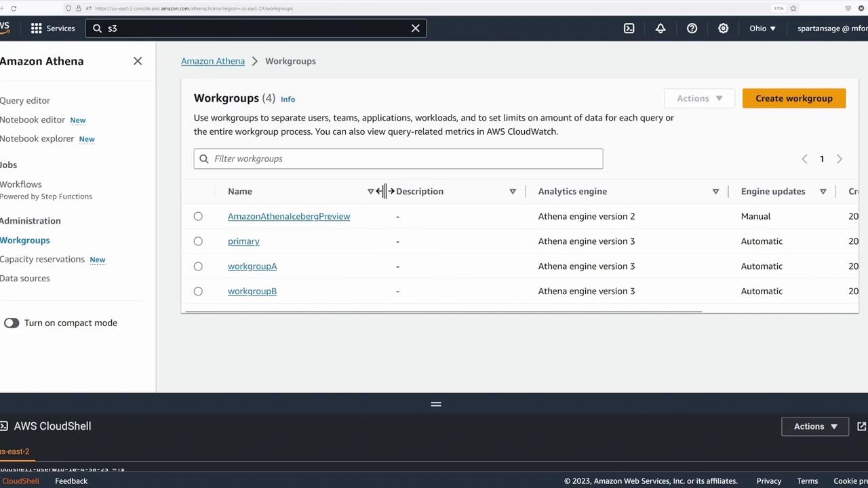
Task: Select the workgroupB radio button
Action: coord(198,291)
